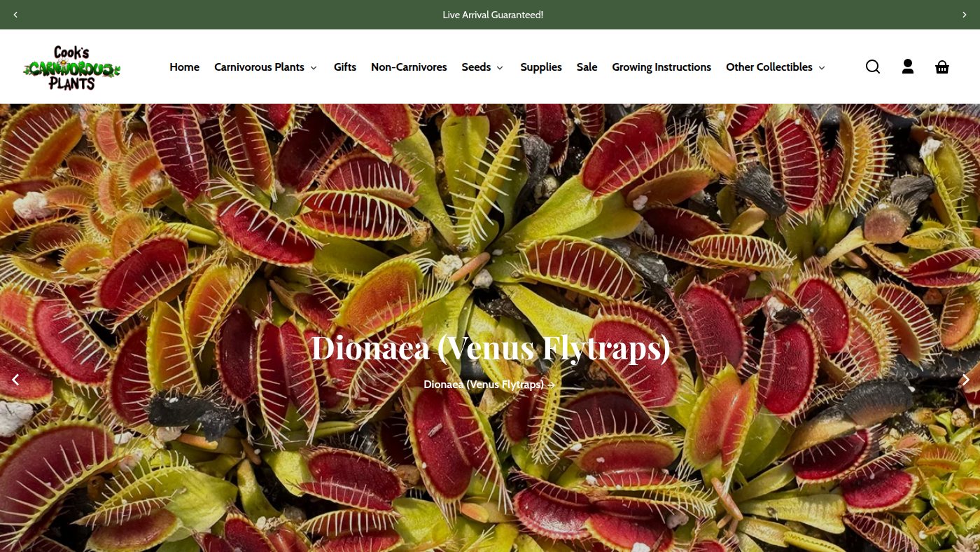Show previous announcement in top bar
Image resolution: width=980 pixels, height=552 pixels.
pyautogui.click(x=15, y=15)
